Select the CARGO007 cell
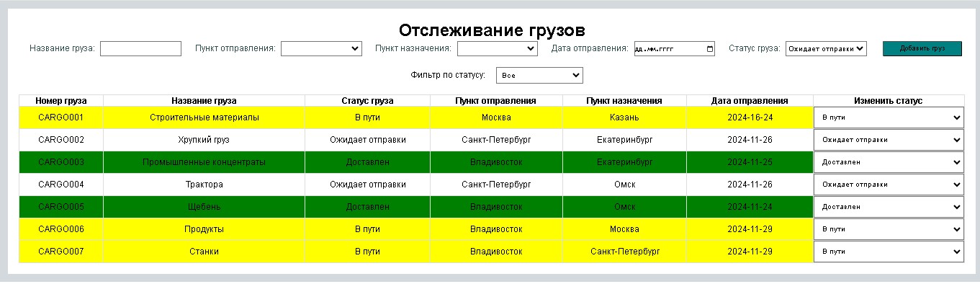 tap(61, 252)
